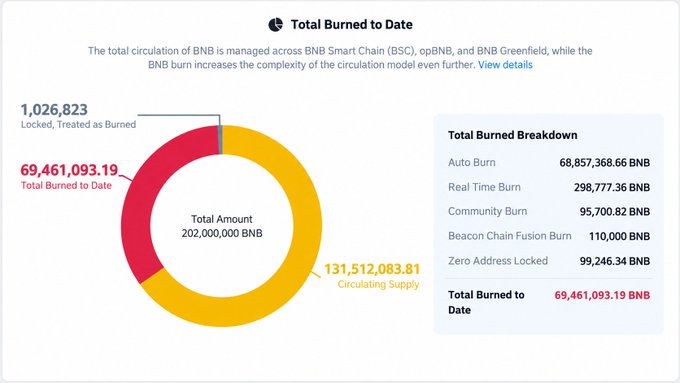680x383 pixels.
Task: Click the Real Time Burn label
Action: point(484,187)
